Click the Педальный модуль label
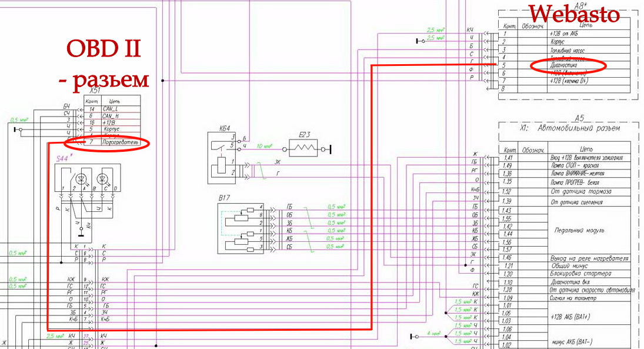 coord(579,230)
